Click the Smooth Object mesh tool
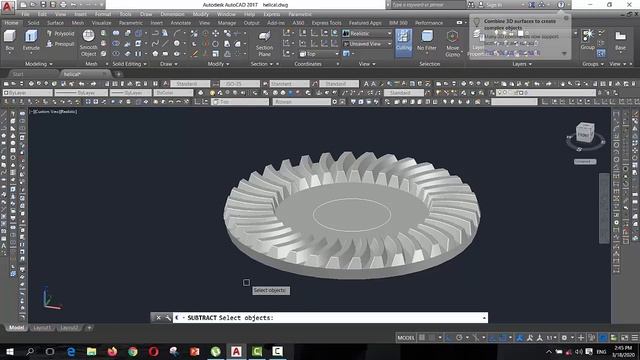This screenshot has height=360, width=640. (x=88, y=43)
